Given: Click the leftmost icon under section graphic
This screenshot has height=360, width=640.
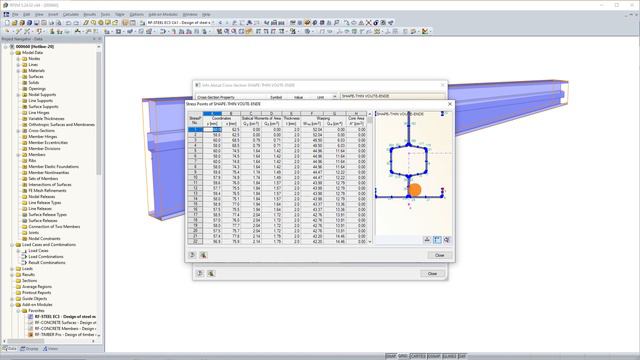Looking at the screenshot, I should 427,240.
